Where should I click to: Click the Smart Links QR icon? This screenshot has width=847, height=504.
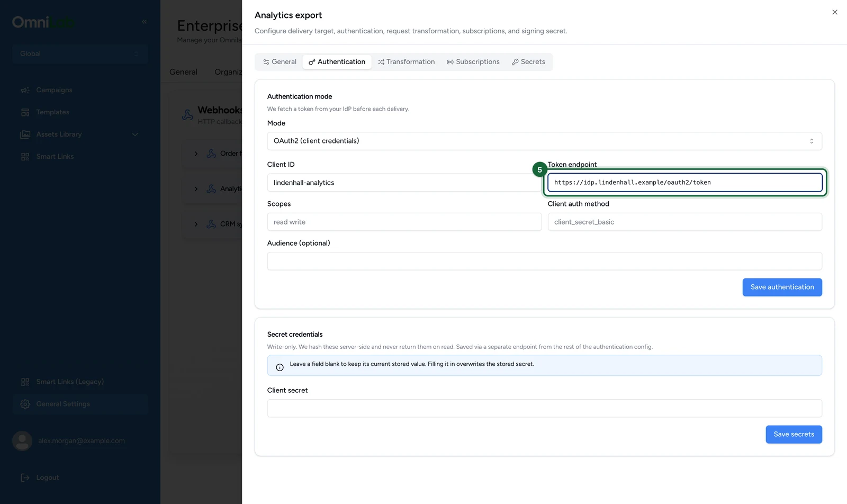coord(25,157)
